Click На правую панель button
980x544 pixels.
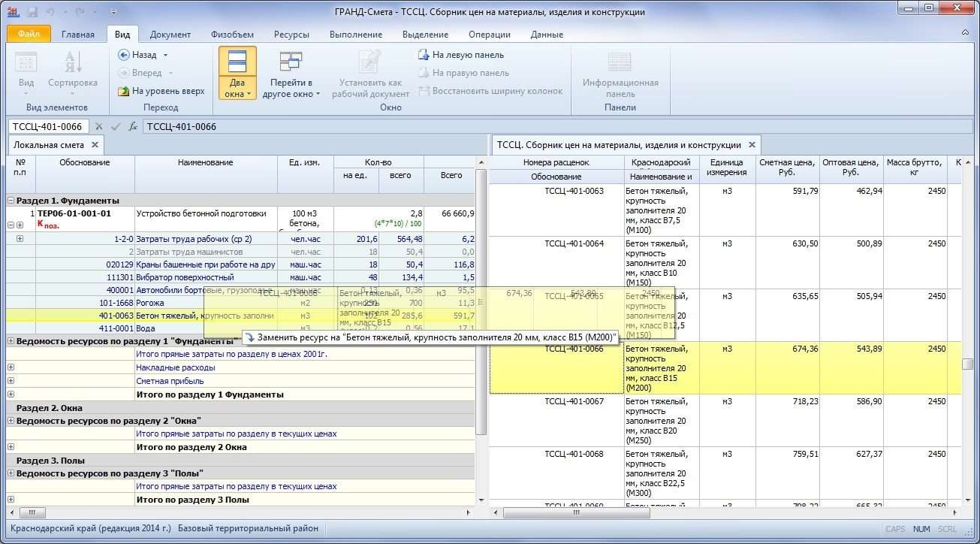tap(463, 73)
